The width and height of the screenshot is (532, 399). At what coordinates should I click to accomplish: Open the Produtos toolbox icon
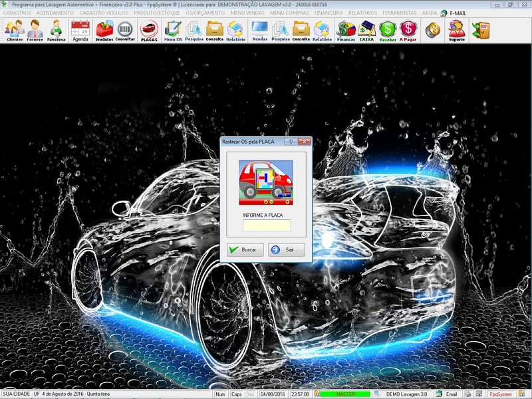pyautogui.click(x=104, y=31)
